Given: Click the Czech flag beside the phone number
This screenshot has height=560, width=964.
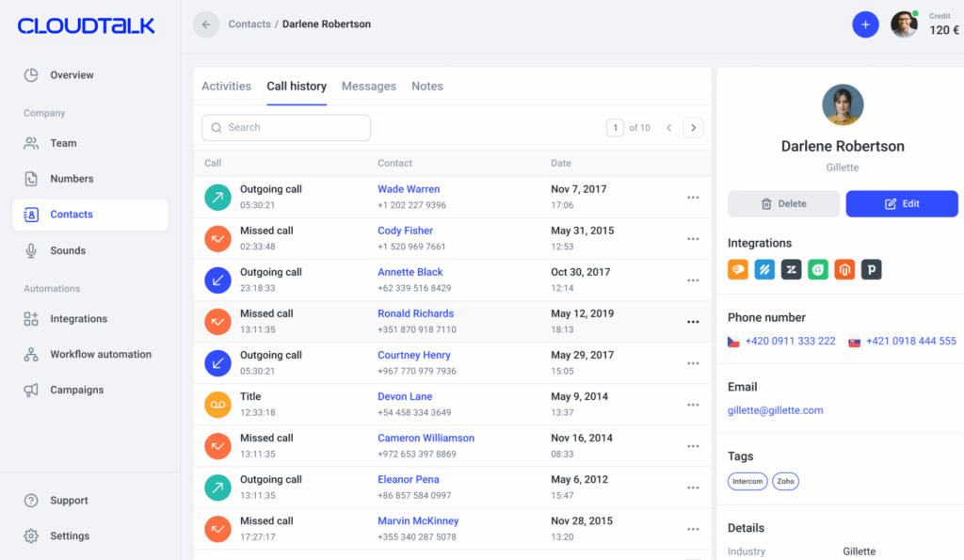Looking at the screenshot, I should click(x=733, y=342).
